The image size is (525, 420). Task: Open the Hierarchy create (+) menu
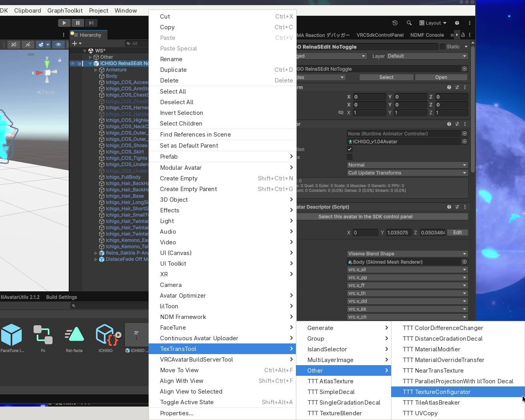[77, 43]
